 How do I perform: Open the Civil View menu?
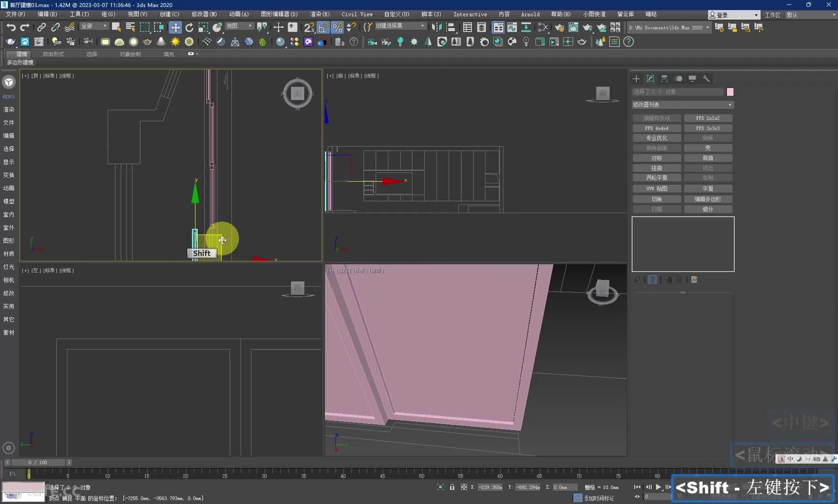(x=357, y=14)
